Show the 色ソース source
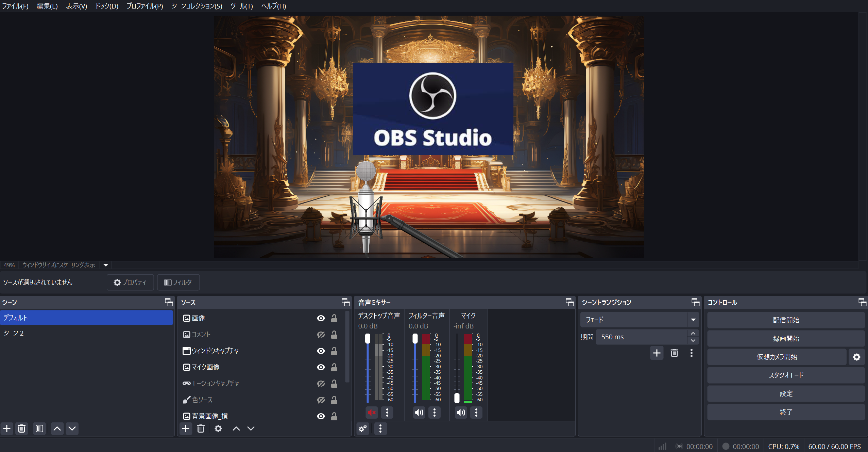Image resolution: width=868 pixels, height=452 pixels. coord(321,400)
